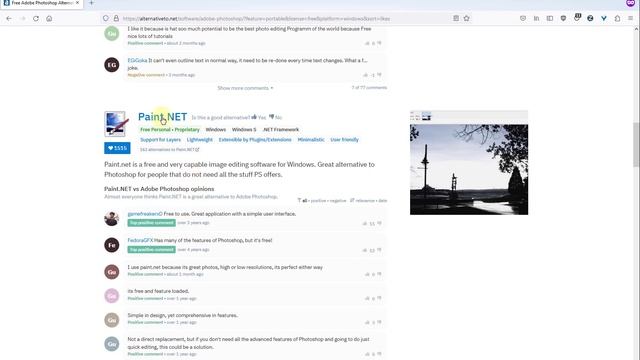Sort opinions by date
Screen dimensions: 640x360
coord(382,201)
